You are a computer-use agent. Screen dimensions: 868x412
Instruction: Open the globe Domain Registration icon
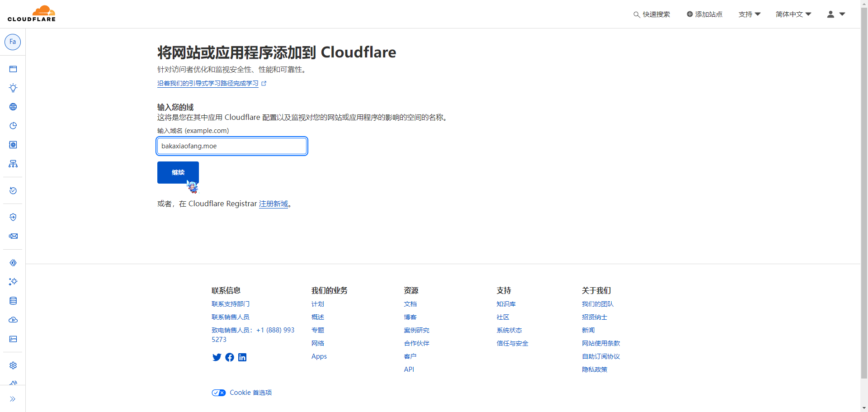13,107
